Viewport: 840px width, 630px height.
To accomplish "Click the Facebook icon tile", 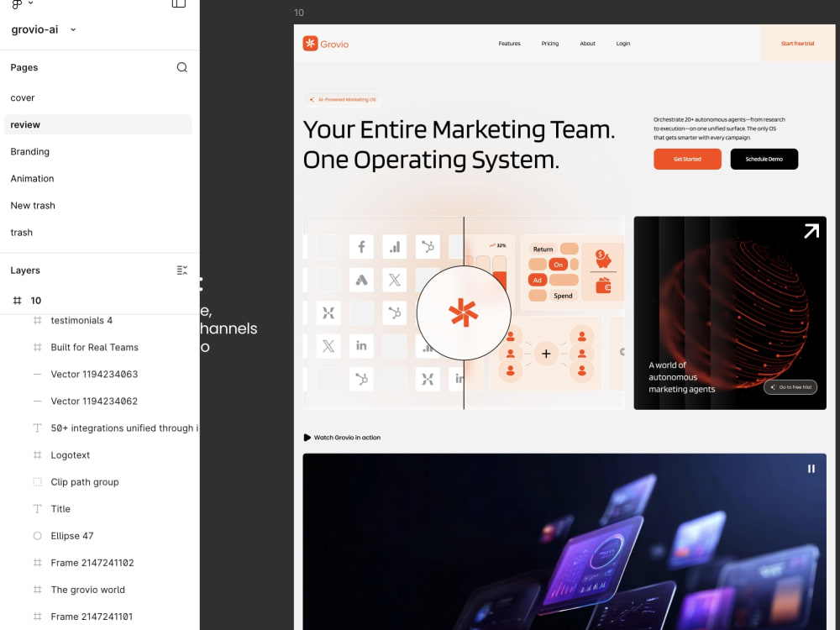I will (361, 247).
